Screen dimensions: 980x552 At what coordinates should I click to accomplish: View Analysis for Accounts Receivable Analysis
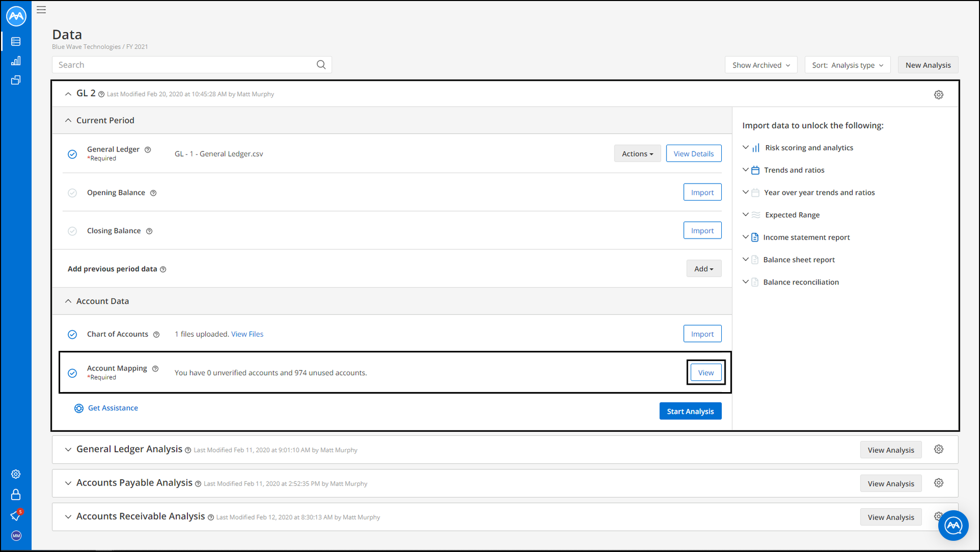click(891, 517)
